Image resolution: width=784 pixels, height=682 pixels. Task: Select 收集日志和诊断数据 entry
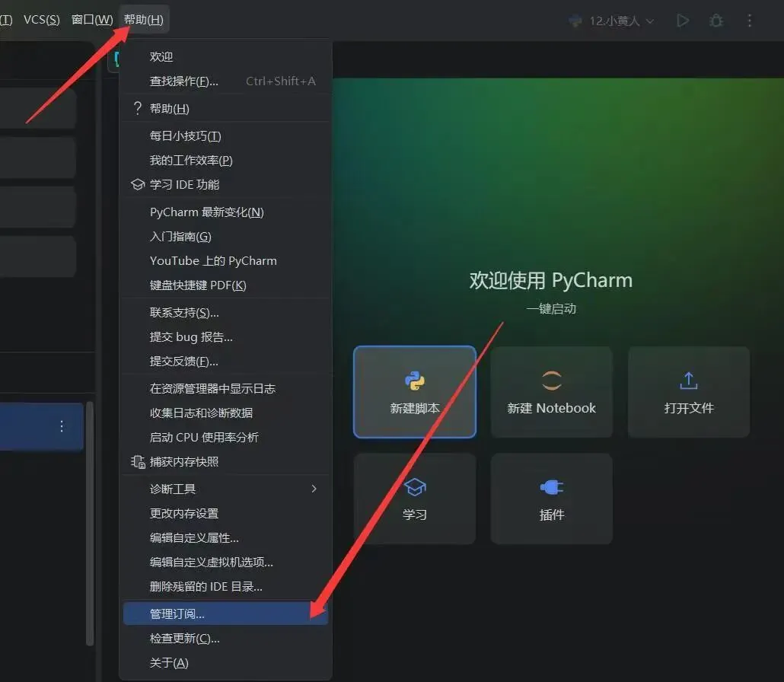[225, 413]
